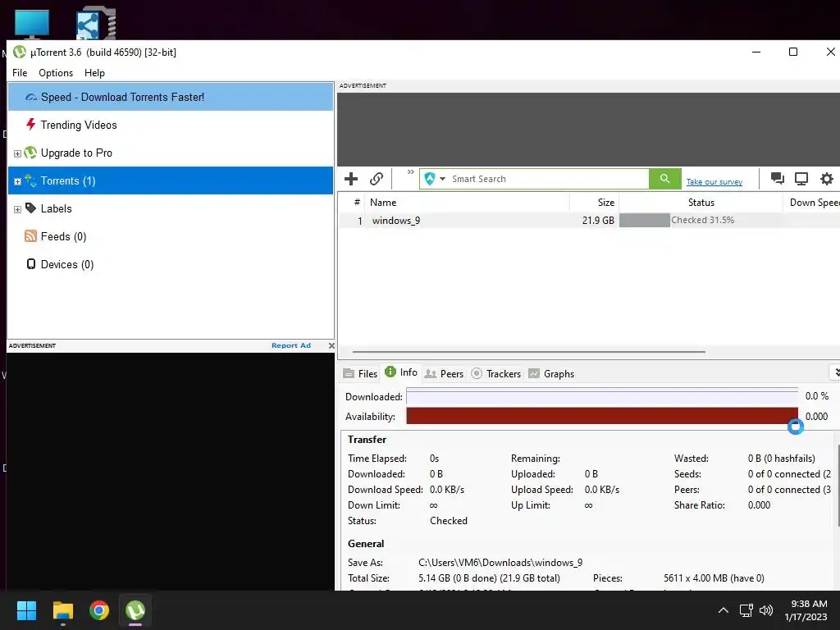Screen dimensions: 840x630
Task: Click uTorrent taskbar icon
Action: coord(135,610)
